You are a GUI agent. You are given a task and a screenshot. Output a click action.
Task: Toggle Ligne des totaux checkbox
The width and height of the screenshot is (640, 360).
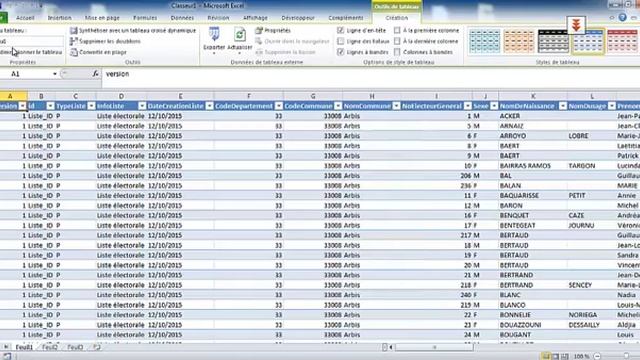[340, 41]
